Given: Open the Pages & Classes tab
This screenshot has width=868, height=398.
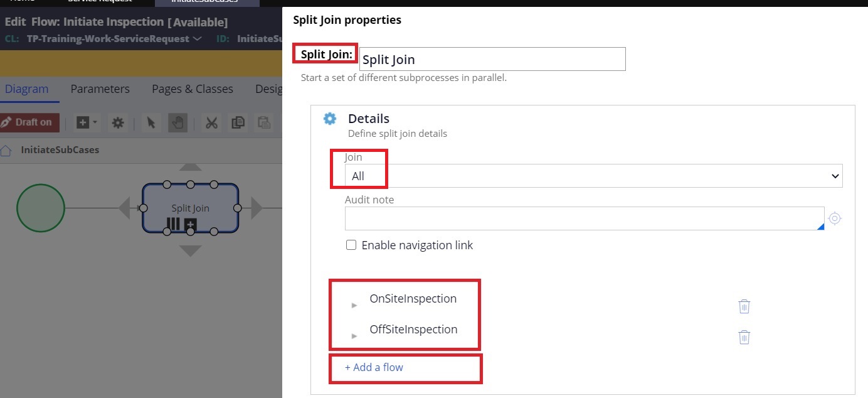Looking at the screenshot, I should [192, 89].
